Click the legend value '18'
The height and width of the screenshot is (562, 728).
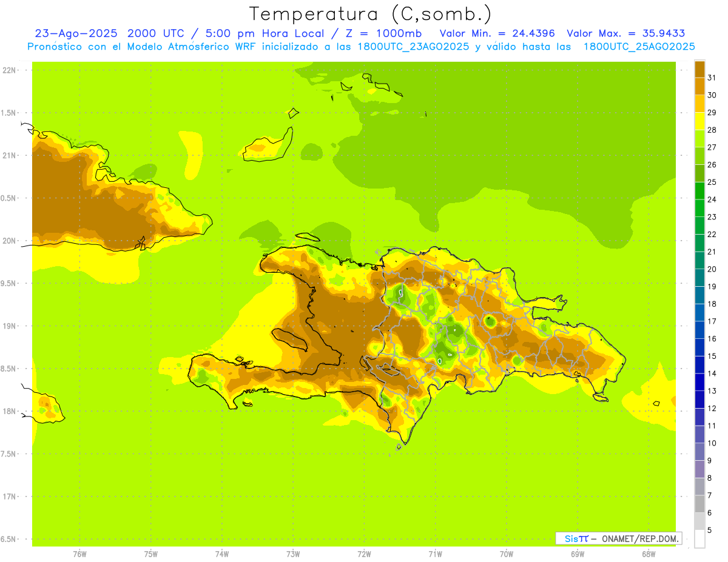click(x=712, y=304)
